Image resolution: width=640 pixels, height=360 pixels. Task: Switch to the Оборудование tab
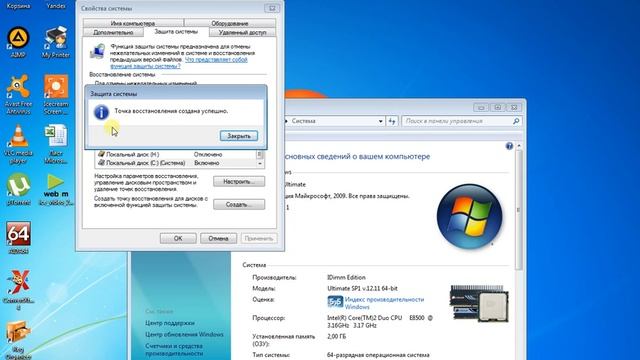pyautogui.click(x=230, y=23)
